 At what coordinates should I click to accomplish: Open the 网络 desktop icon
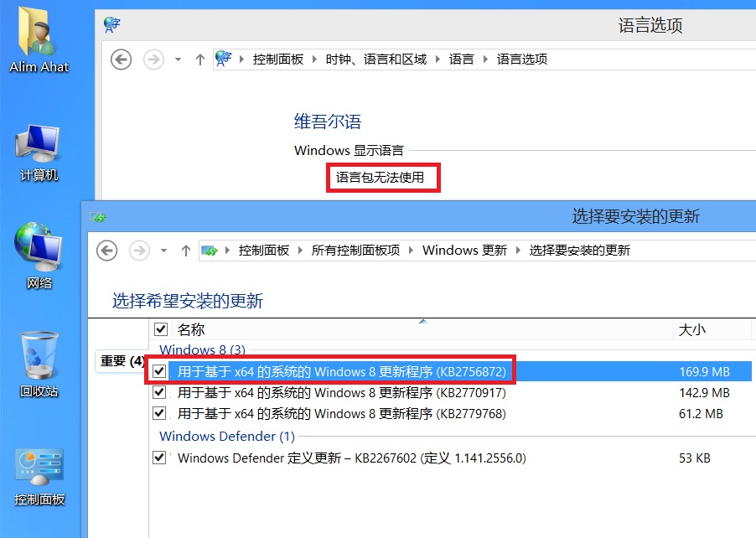pos(39,256)
